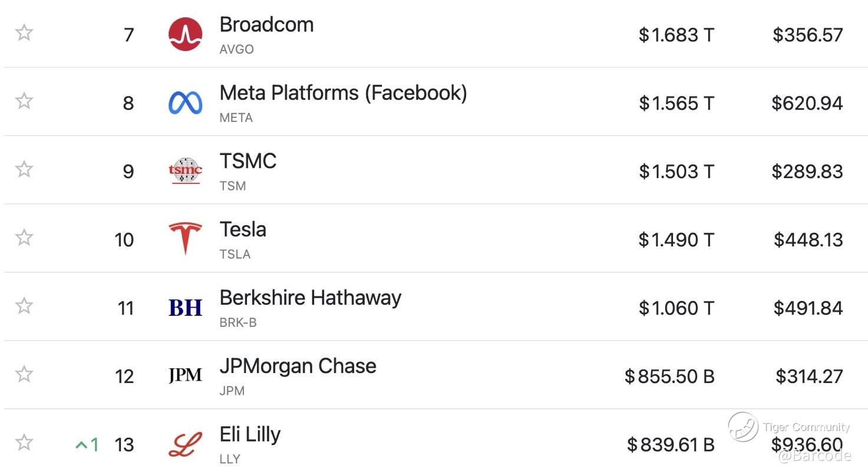Click the Berkshire Hathaway BH logo
868x475 pixels.
[x=185, y=308]
